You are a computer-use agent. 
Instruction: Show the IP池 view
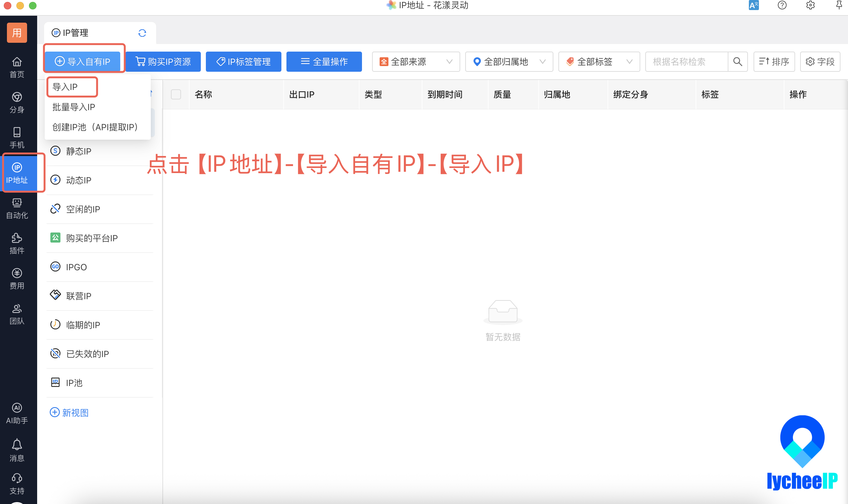click(x=100, y=383)
